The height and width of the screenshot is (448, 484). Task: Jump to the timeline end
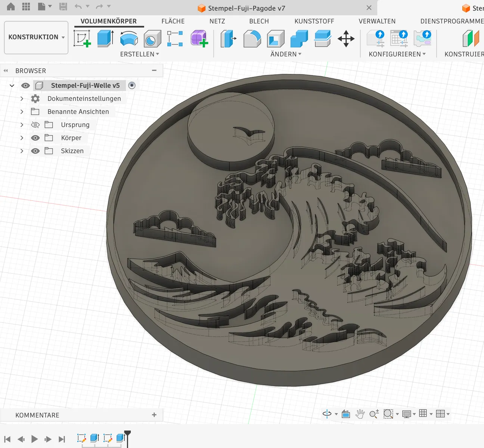[62, 439]
